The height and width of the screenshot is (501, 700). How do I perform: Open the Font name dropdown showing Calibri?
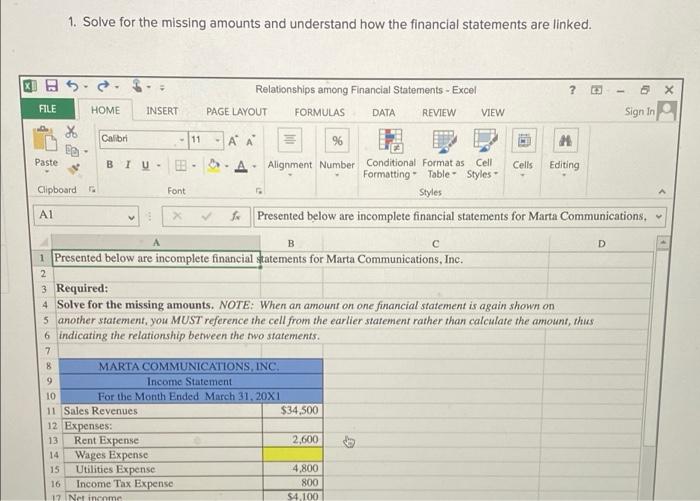pyautogui.click(x=181, y=140)
